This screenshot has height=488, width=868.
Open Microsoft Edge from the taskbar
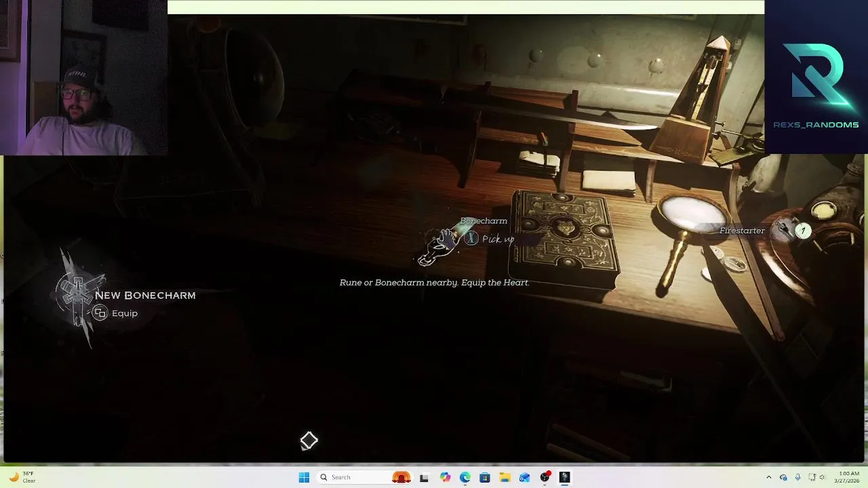point(465,477)
